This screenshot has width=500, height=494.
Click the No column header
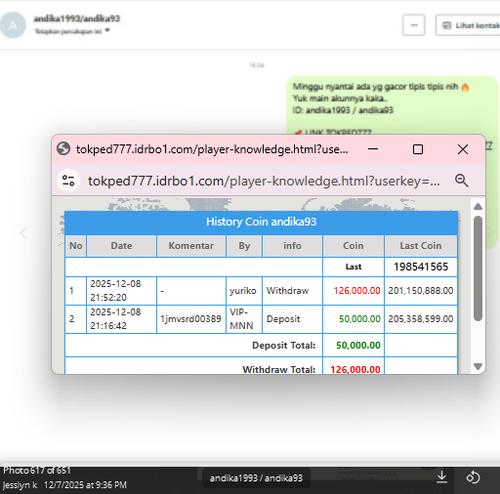tap(76, 246)
